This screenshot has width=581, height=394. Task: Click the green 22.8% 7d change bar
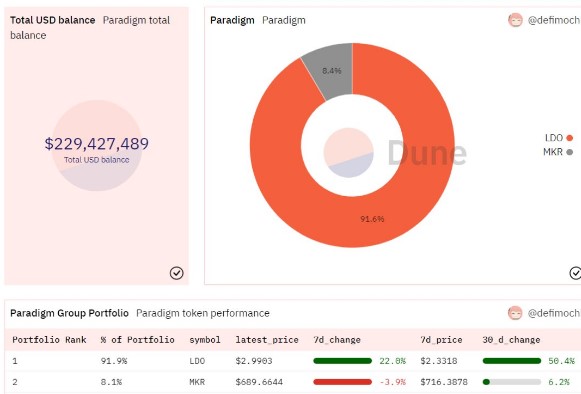[342, 361]
